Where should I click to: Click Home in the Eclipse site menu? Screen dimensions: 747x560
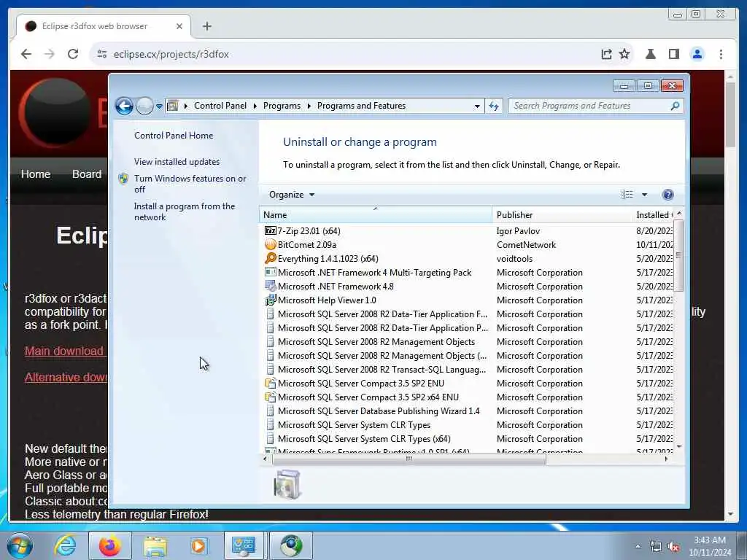point(36,174)
